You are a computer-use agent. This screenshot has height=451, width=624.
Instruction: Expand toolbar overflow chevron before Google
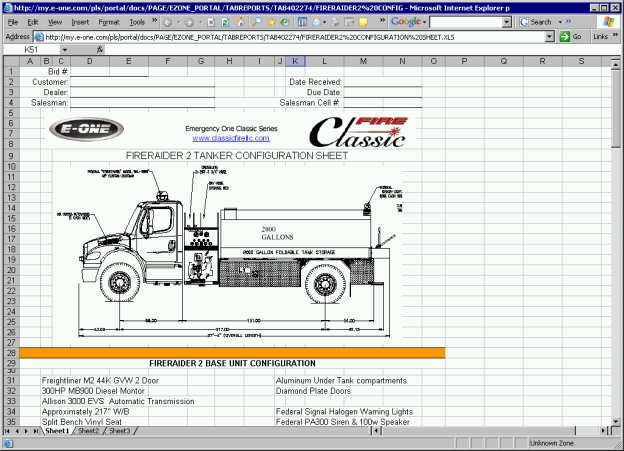coord(382,20)
